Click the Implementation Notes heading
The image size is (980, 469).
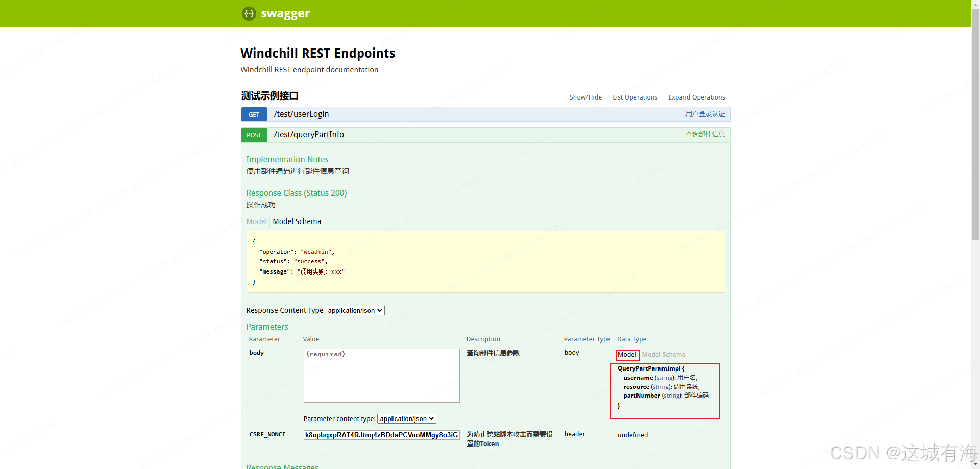click(287, 160)
